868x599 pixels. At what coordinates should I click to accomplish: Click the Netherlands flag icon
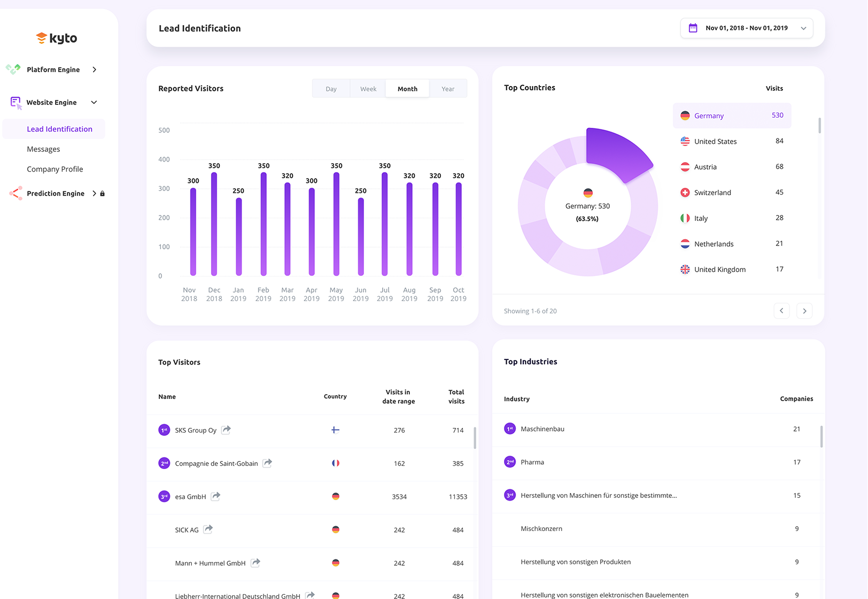point(685,244)
